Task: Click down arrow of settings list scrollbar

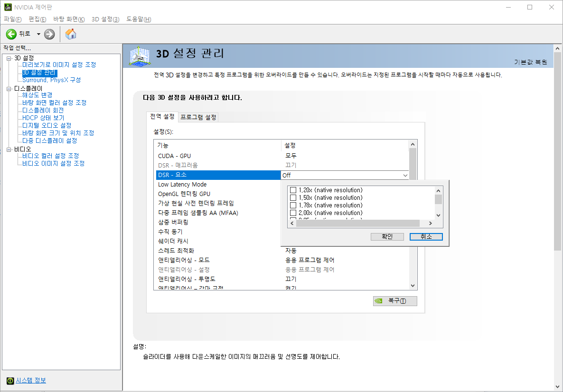Action: click(413, 286)
